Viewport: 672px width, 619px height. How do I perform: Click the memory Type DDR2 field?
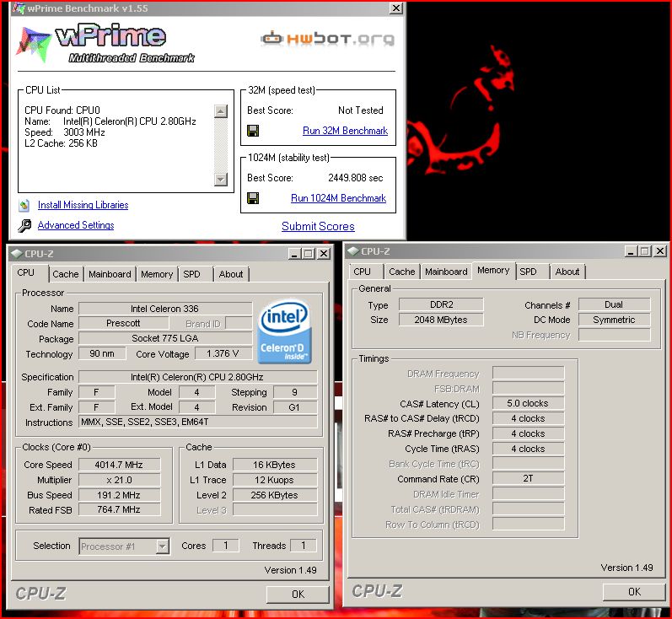(x=441, y=304)
